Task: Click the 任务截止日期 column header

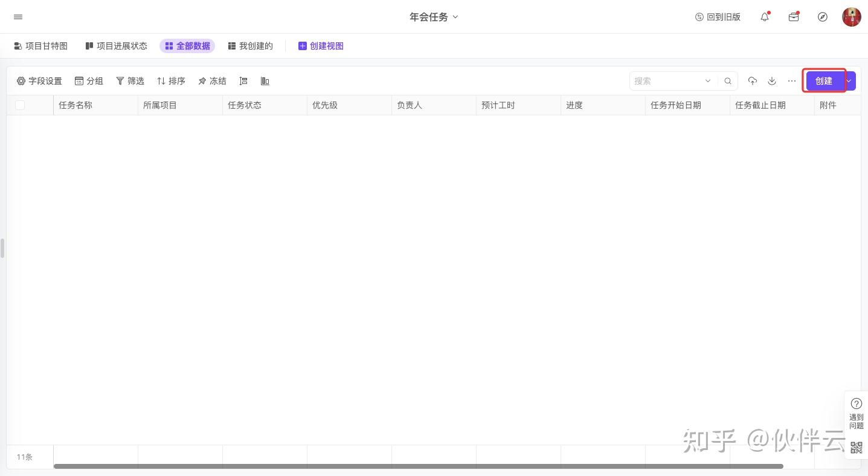Action: coord(772,105)
